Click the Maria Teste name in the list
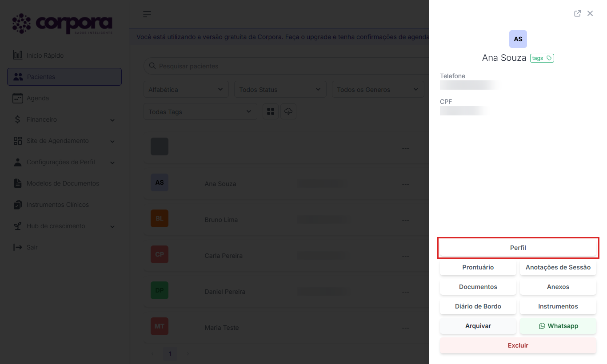 tap(222, 328)
